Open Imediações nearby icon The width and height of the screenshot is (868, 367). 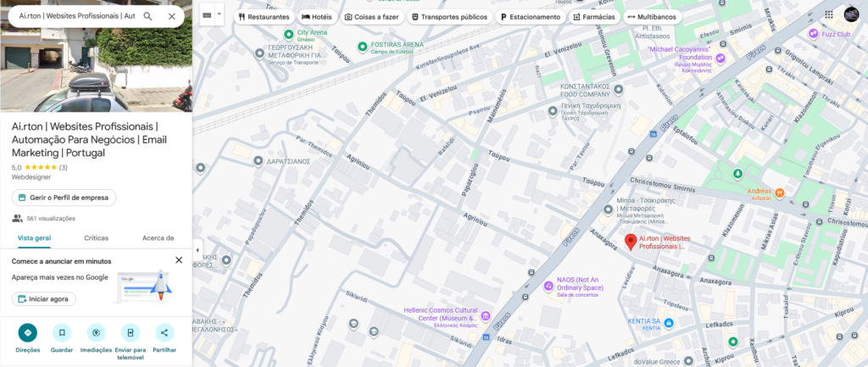pos(97,333)
